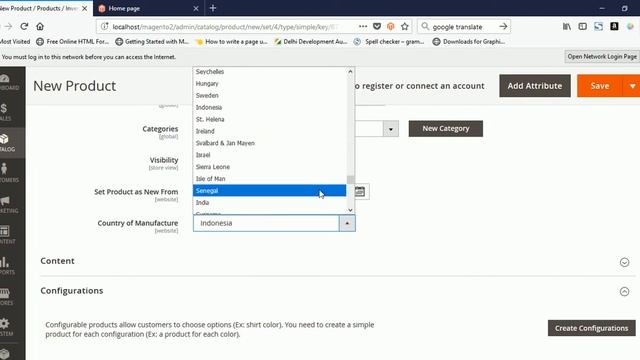Toggle the sidebar view icon
This screenshot has height=360, width=640.
582,27
